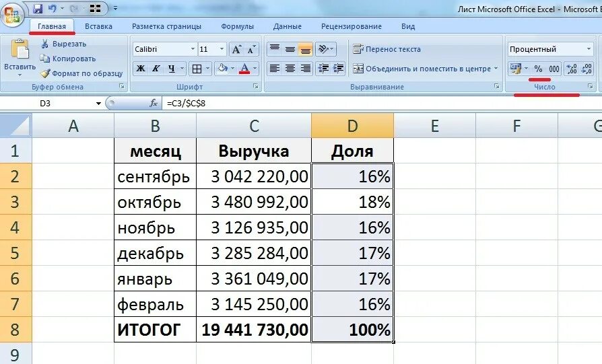This screenshot has height=364, width=602.
Task: Apply percent style with the % icon
Action: tap(538, 69)
